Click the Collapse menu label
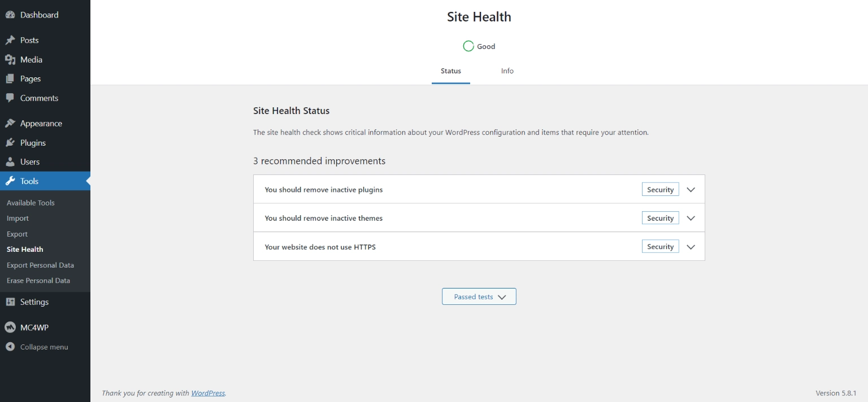Image resolution: width=868 pixels, height=402 pixels. click(44, 347)
